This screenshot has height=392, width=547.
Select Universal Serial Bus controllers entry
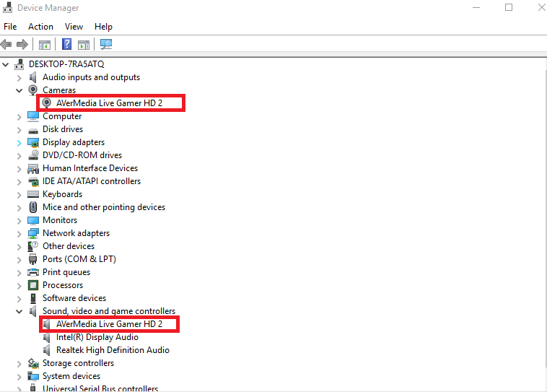pyautogui.click(x=100, y=388)
